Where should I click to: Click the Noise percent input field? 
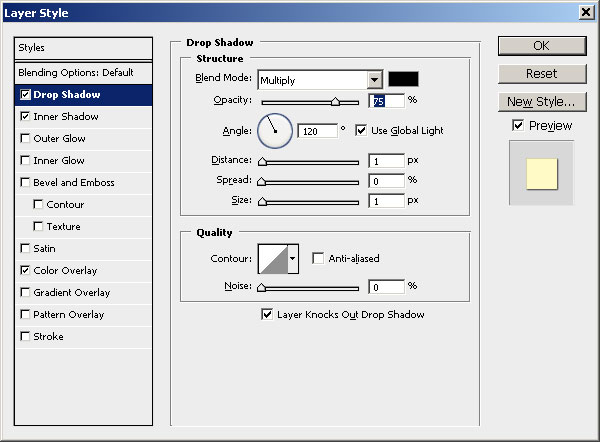(x=386, y=287)
